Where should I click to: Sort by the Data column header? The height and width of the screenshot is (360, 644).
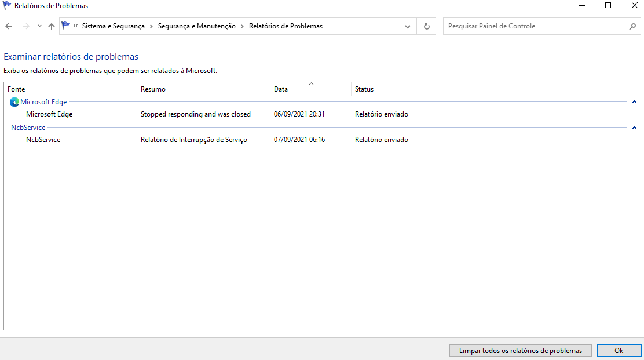[310, 89]
